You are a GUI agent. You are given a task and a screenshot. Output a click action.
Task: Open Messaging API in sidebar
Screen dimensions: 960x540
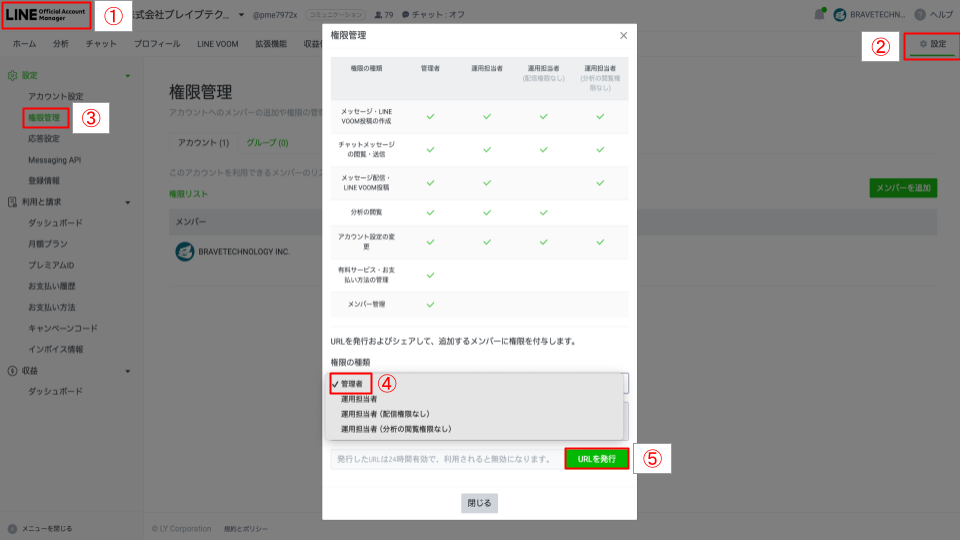(54, 160)
